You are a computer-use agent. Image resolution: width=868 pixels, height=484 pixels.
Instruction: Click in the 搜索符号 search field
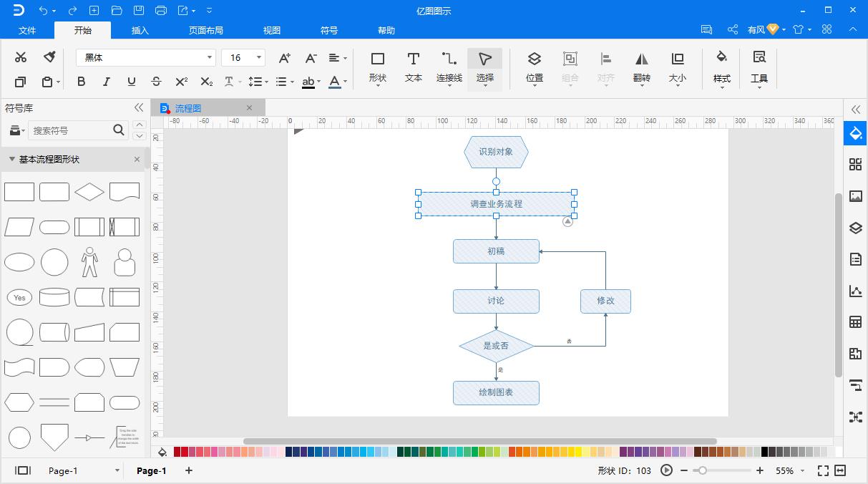(x=70, y=130)
